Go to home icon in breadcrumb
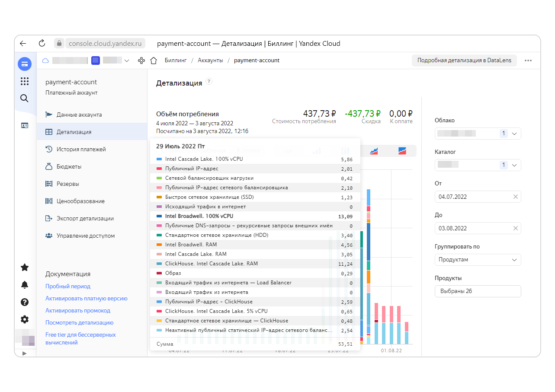The image size is (555, 392). click(x=153, y=61)
